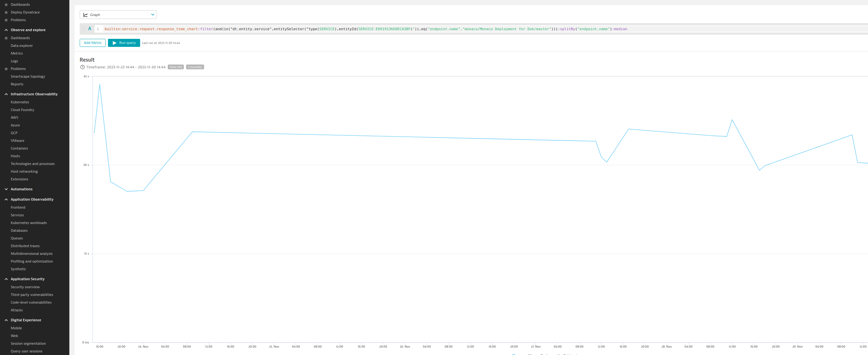Select the "A" metric badge in query editor
This screenshot has width=868, height=355.
point(90,29)
